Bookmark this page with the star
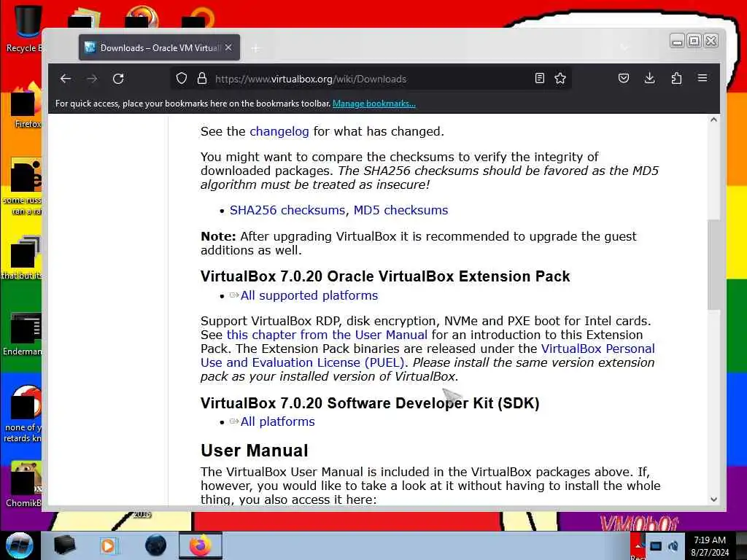 [x=560, y=79]
